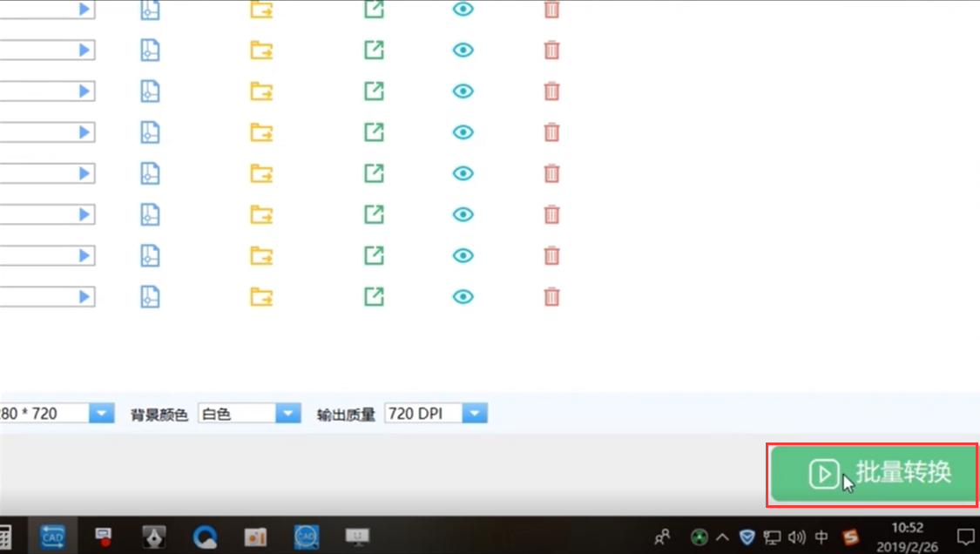
Task: Open the blue Q browser taskbar icon
Action: pyautogui.click(x=205, y=537)
